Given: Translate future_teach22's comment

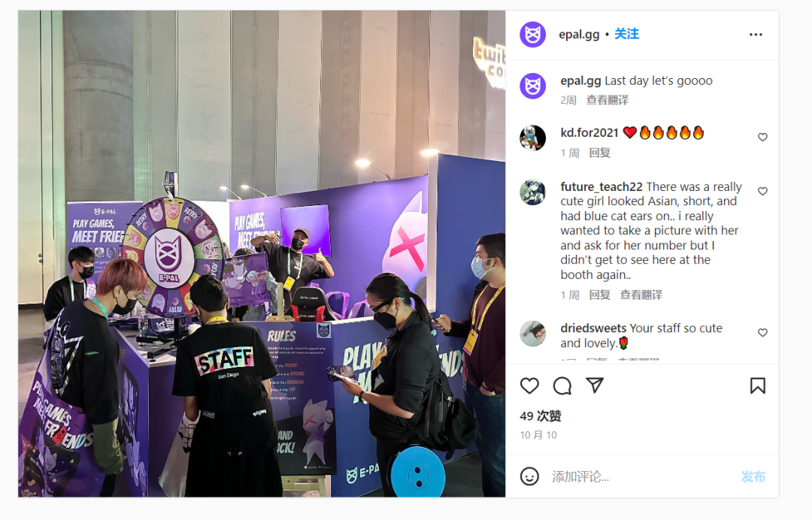Looking at the screenshot, I should tap(641, 295).
